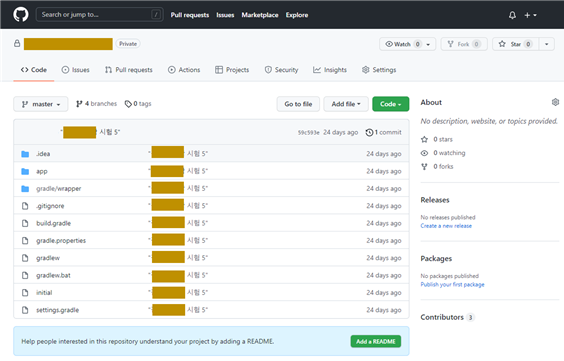
Task: Click Create a new release
Action: pyautogui.click(x=446, y=226)
